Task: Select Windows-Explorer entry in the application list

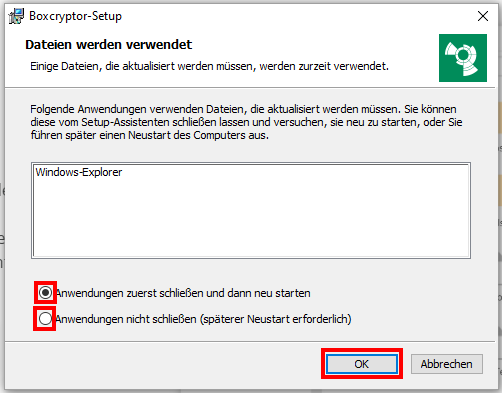Action: 79,172
